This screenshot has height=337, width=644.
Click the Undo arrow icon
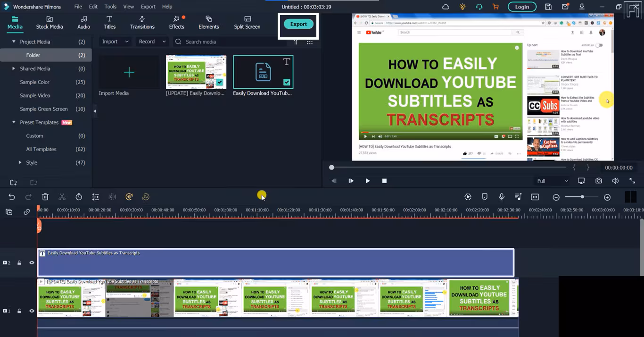(x=12, y=197)
